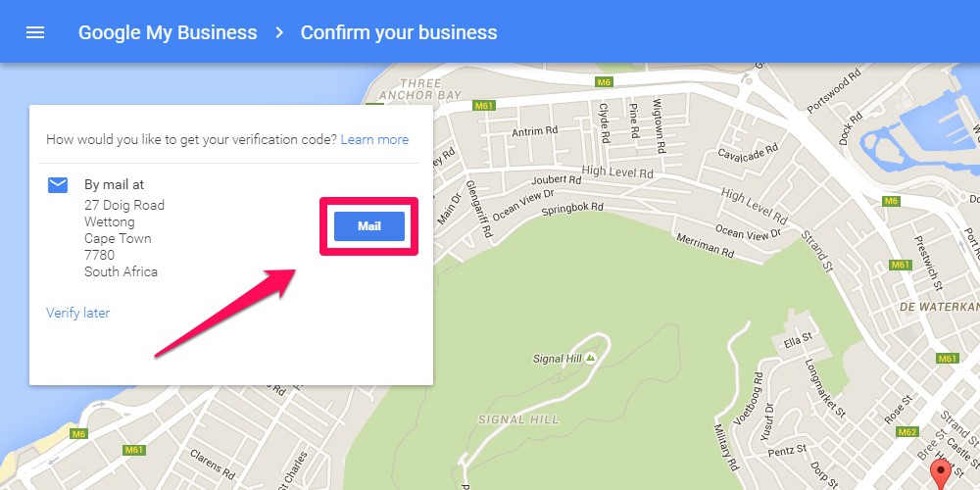Click the blue envelope mail icon
Screen dimensions: 980x490
coord(58,185)
